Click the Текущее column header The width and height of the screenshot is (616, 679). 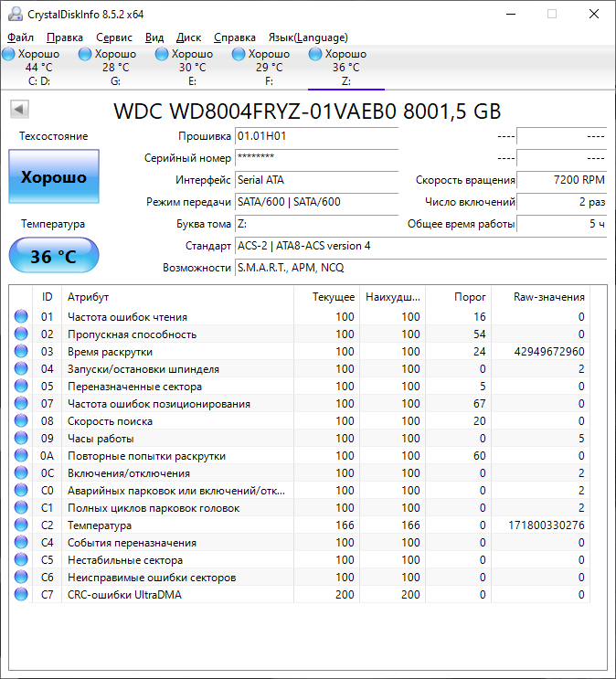point(327,297)
